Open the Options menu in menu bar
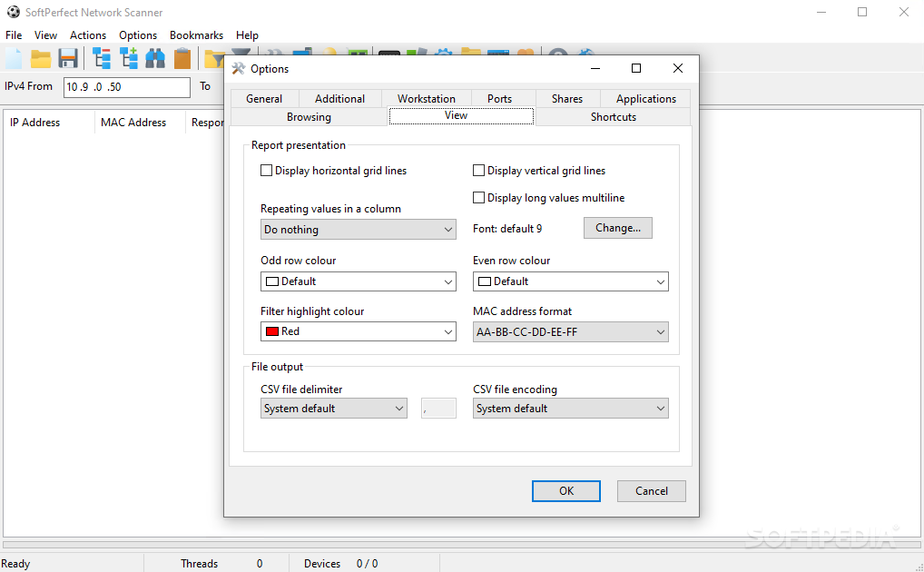This screenshot has width=924, height=572. pyautogui.click(x=138, y=35)
